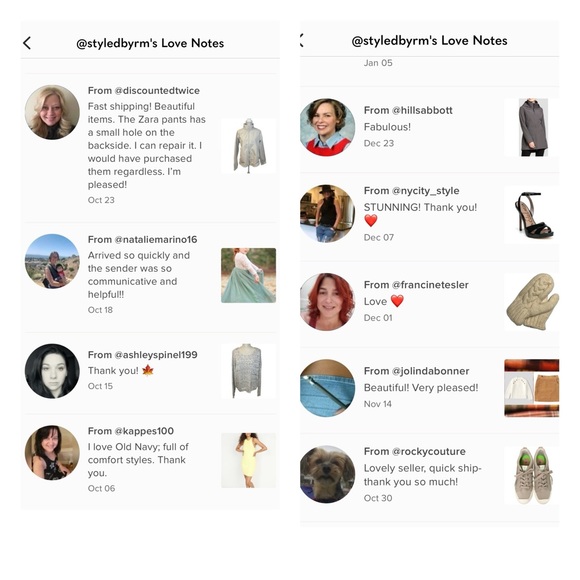Click the @discountedtwice username link
Screen dimensions: 580x580
pos(157,91)
